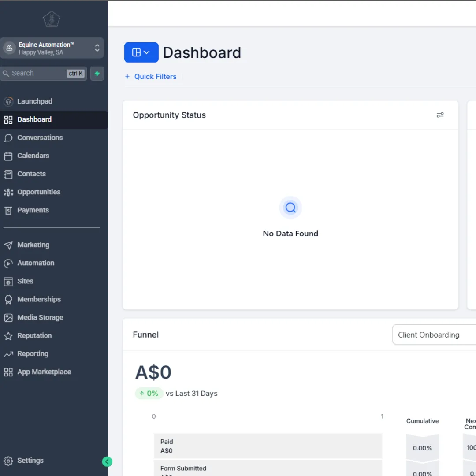The height and width of the screenshot is (476, 476).
Task: Click the Launchpad rocket icon
Action: (8, 101)
